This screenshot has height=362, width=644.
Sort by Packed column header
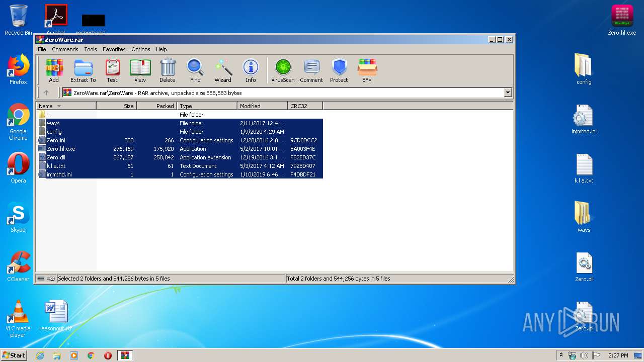(x=156, y=106)
